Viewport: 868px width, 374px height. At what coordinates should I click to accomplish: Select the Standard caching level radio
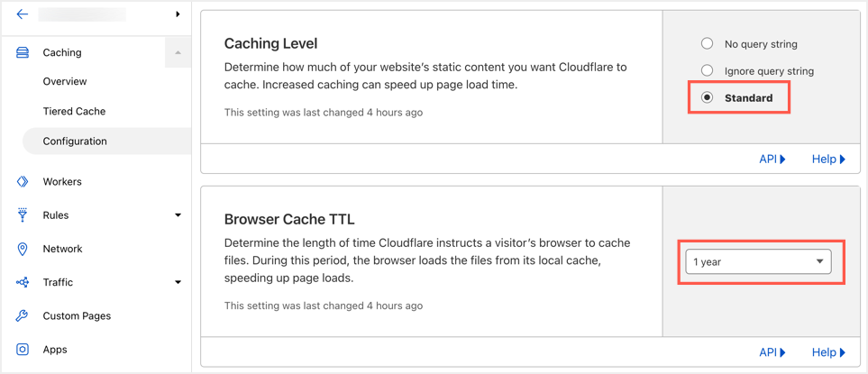pos(708,97)
